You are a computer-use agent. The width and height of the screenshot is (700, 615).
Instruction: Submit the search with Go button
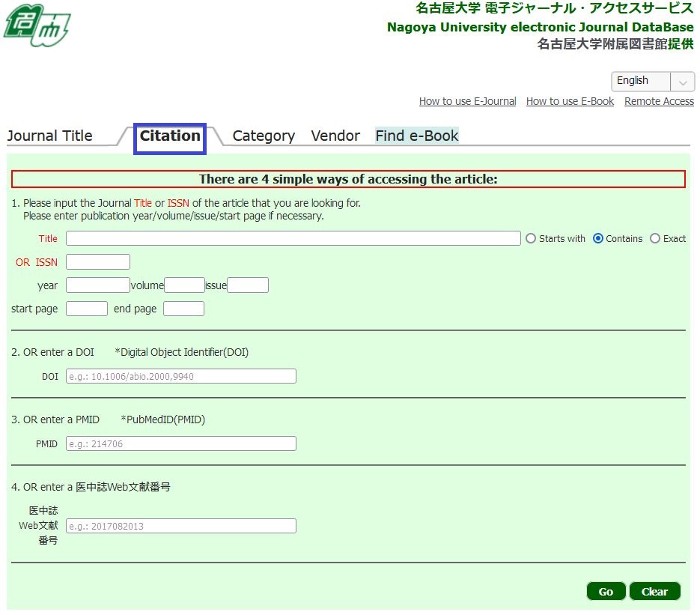(606, 591)
